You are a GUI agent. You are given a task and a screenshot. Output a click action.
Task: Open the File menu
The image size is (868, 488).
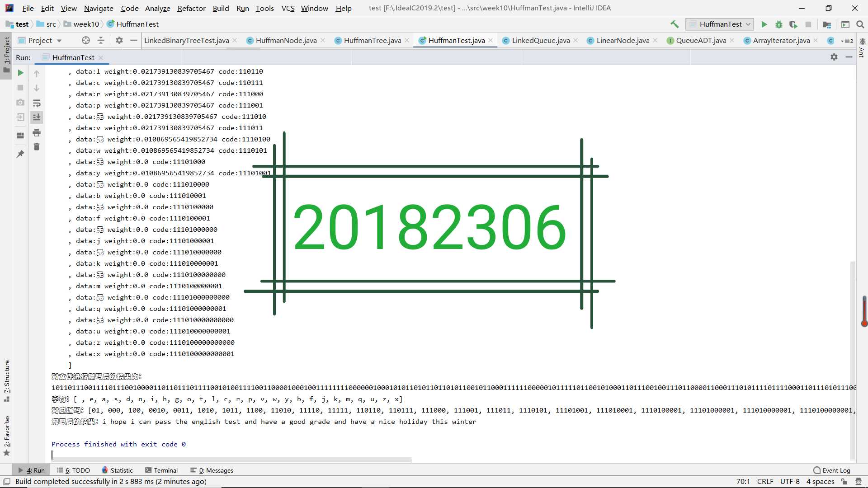tap(28, 8)
